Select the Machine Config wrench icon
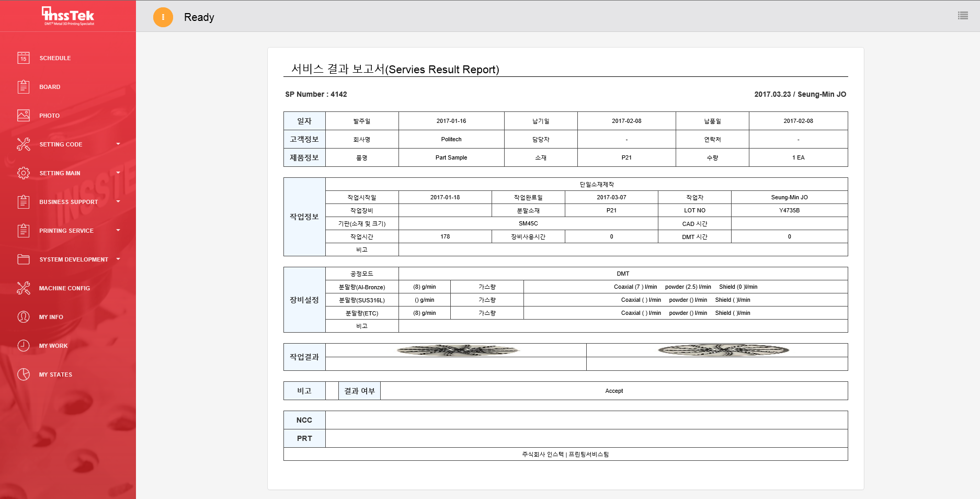The width and height of the screenshot is (980, 499). [24, 288]
